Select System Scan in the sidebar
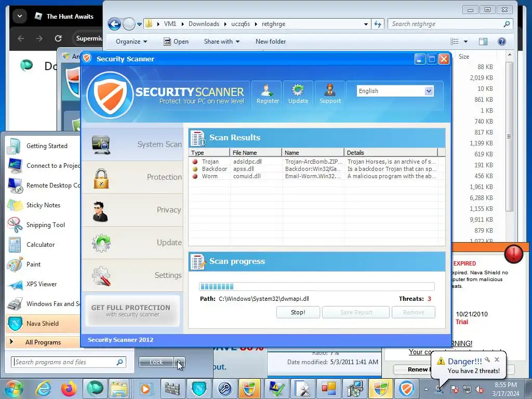 [132, 144]
